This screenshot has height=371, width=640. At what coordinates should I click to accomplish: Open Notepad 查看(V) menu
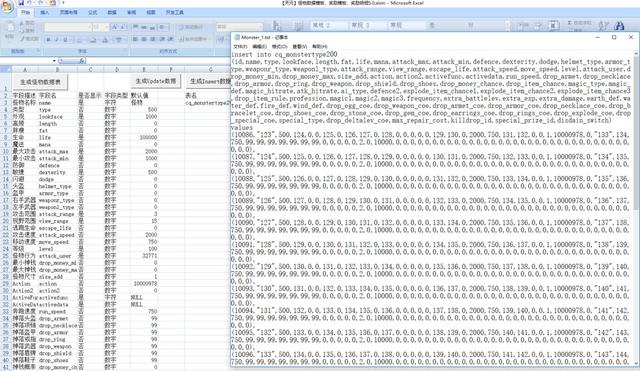(x=300, y=47)
